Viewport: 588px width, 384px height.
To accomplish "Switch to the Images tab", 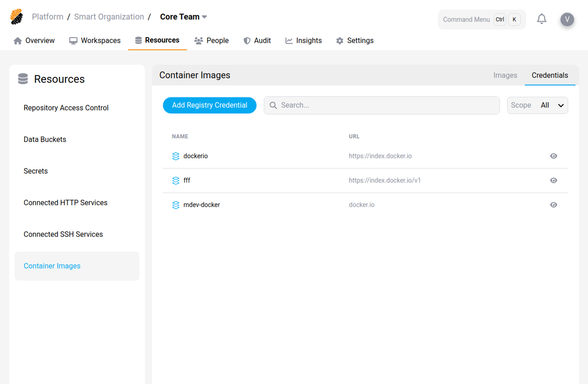I will pyautogui.click(x=505, y=75).
